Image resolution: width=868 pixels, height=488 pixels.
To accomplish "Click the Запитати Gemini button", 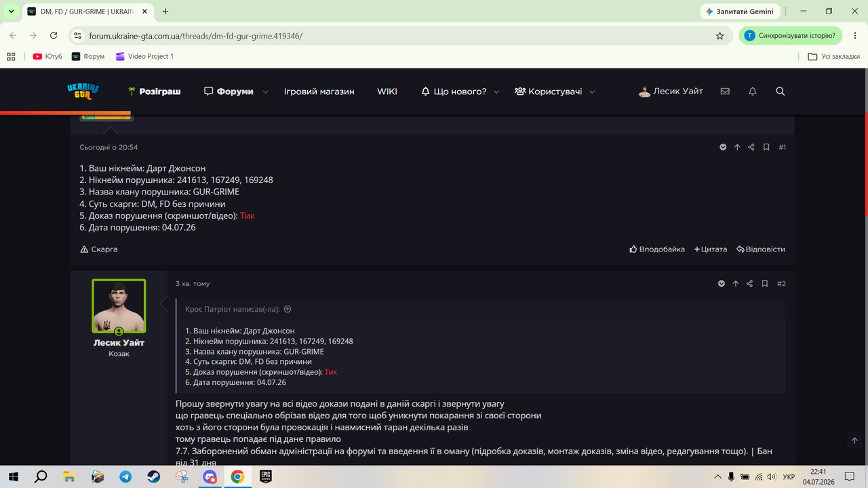I will pos(740,12).
